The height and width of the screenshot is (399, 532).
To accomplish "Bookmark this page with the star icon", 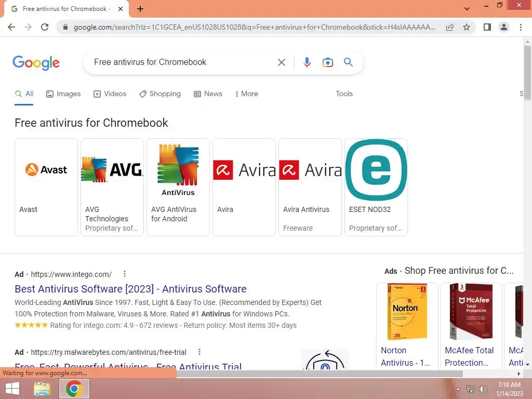I will [467, 27].
